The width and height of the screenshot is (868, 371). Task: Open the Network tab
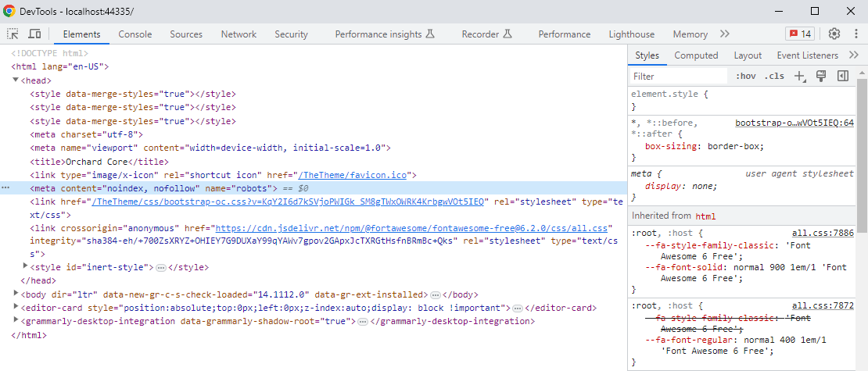(239, 34)
